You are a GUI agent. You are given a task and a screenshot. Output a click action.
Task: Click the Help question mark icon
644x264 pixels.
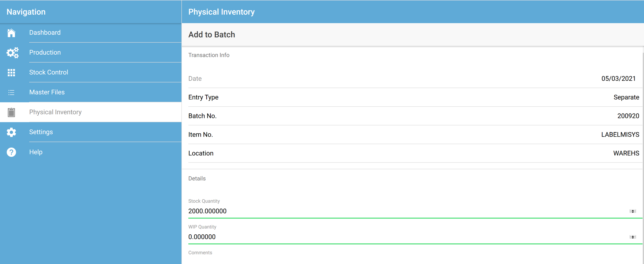11,152
